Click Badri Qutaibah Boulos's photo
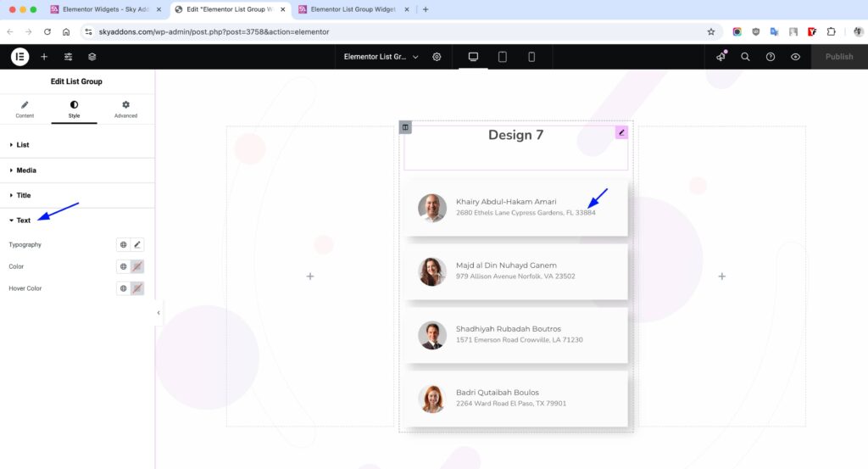Viewport: 868px width, 469px height. [431, 399]
